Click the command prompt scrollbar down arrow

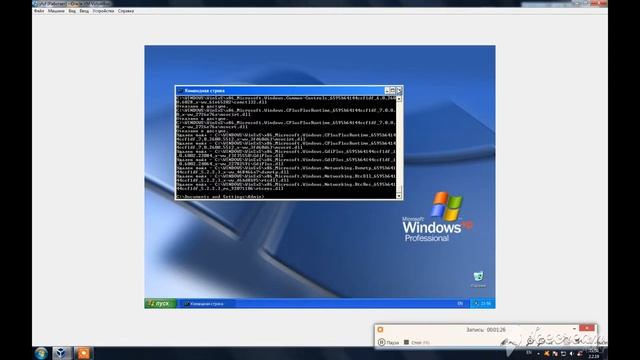click(x=399, y=196)
